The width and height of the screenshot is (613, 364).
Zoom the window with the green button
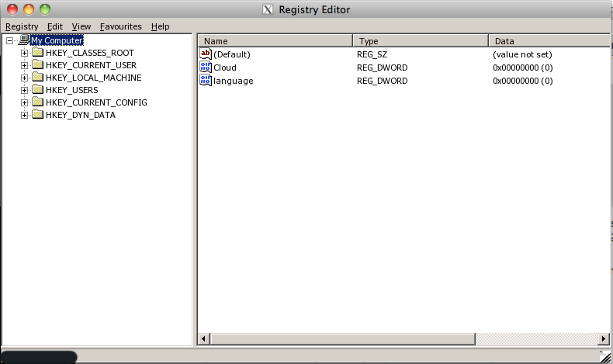[45, 9]
